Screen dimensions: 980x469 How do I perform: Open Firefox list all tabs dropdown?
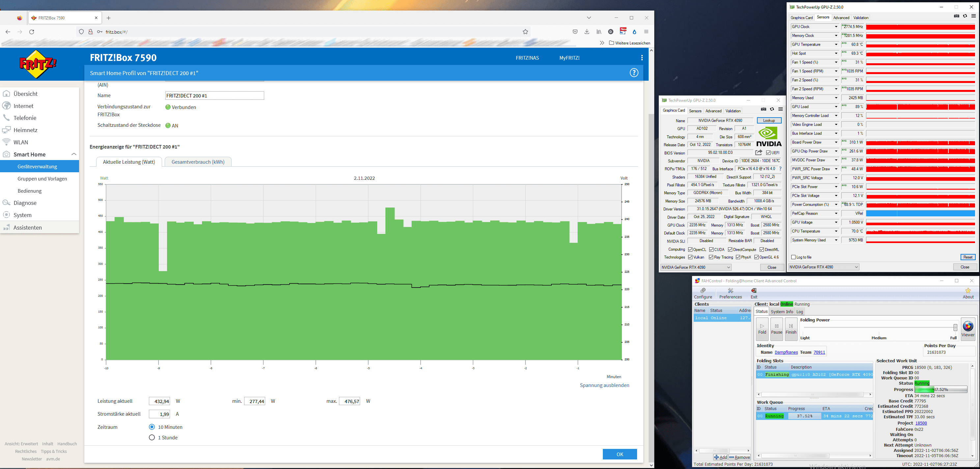click(x=589, y=18)
